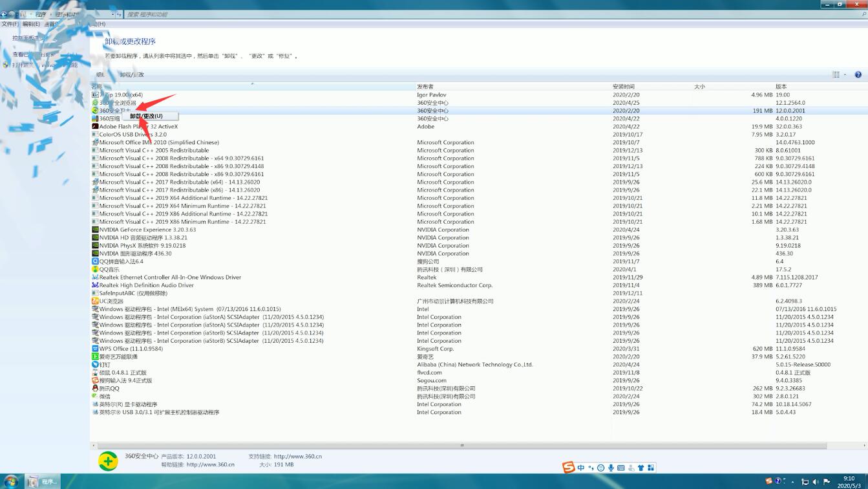The image size is (868, 489).
Task: Click the 爱奇艺万能联播 program icon
Action: coord(95,356)
